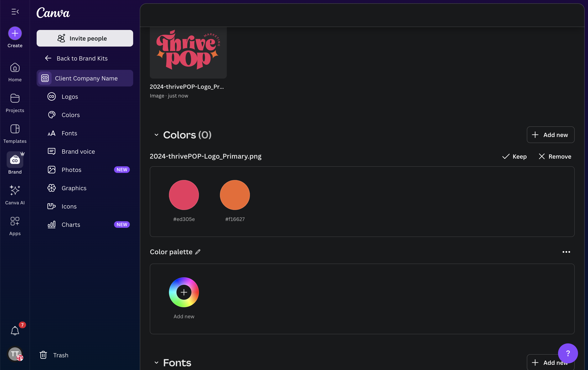Select the pink #ed305e color swatch
This screenshot has height=370, width=588.
(184, 195)
